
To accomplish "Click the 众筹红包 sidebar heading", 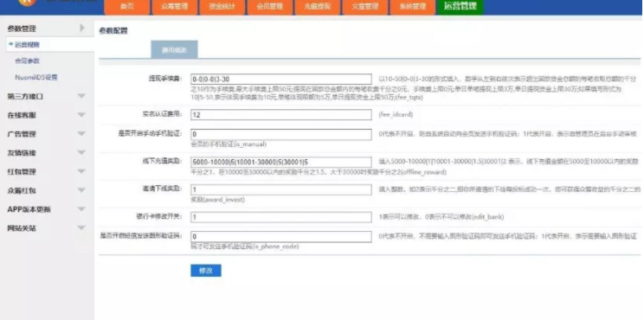I will click(22, 191).
